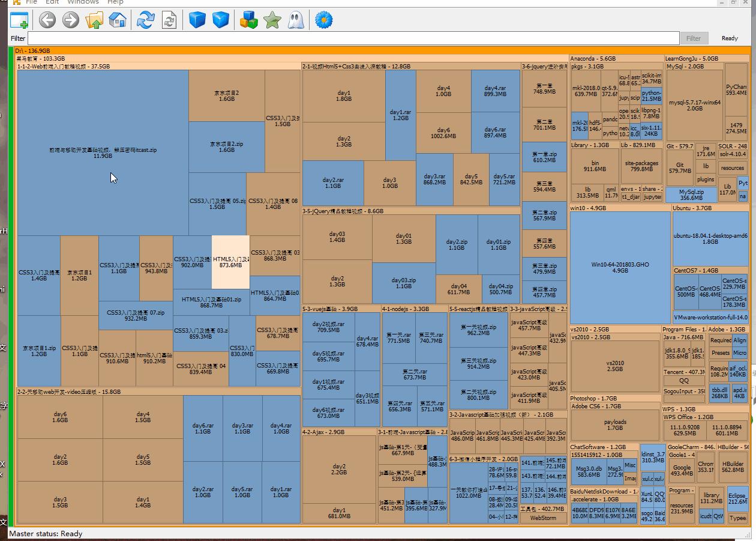Viewport: 756px width, 541px height.
Task: Rescan the current zoomed view
Action: coord(169,20)
